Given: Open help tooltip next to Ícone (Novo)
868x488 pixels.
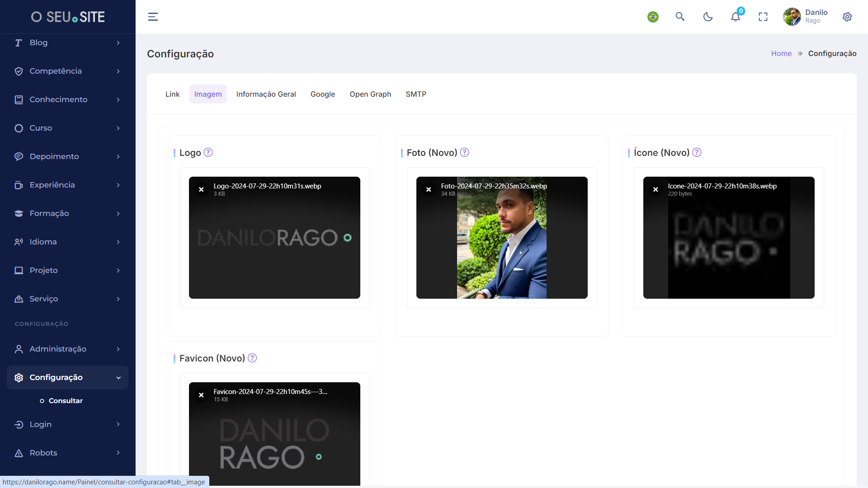Looking at the screenshot, I should tap(697, 152).
